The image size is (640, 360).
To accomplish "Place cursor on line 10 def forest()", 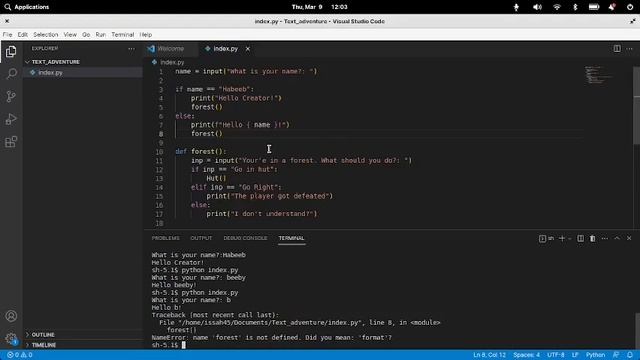I will click(200, 151).
